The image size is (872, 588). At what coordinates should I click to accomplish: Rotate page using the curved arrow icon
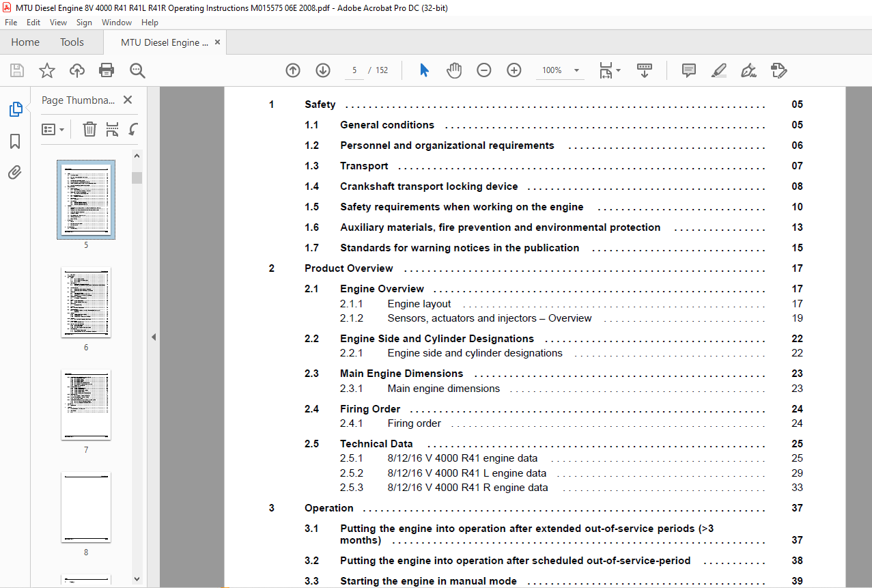pos(134,129)
